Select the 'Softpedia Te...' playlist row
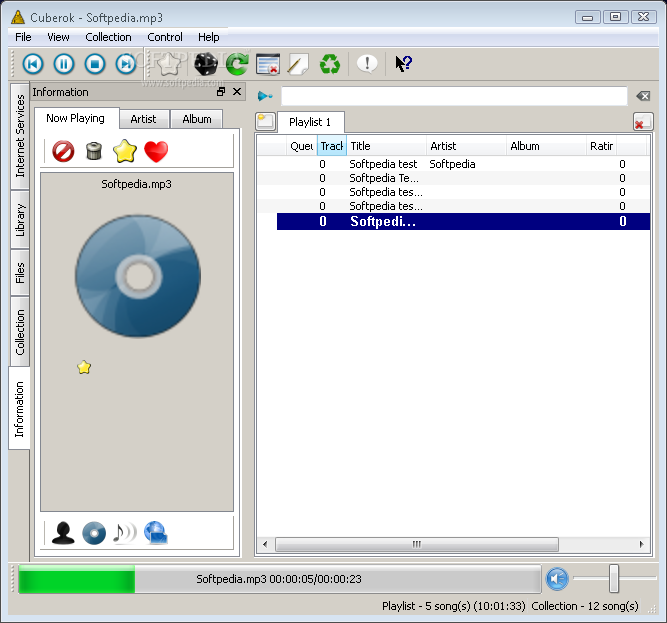 [454, 178]
